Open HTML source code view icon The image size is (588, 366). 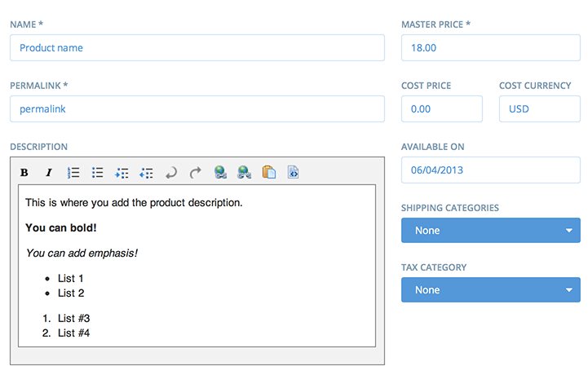point(294,172)
